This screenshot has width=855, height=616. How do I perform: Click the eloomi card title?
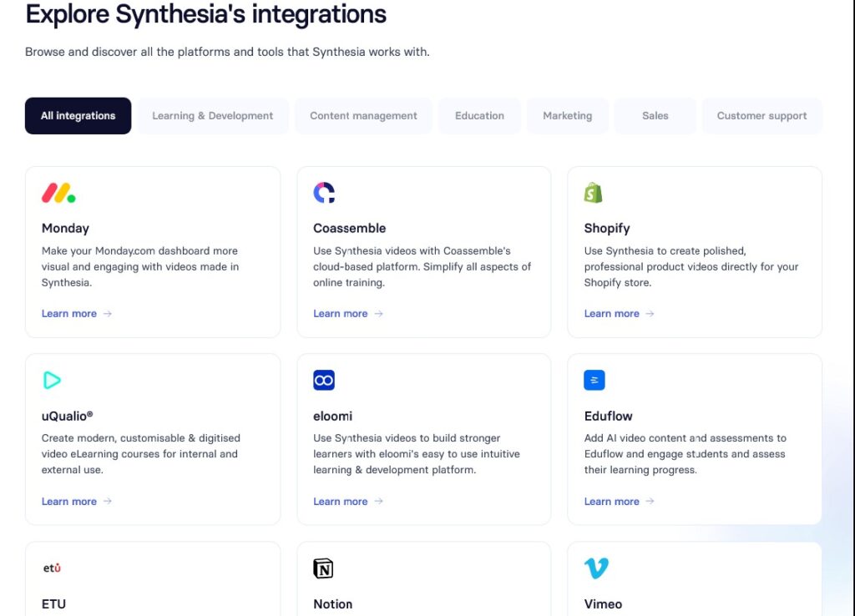pyautogui.click(x=332, y=416)
